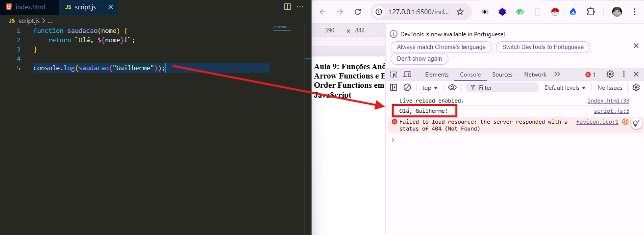The width and height of the screenshot is (644, 235).
Task: Switch to the index.html editor tab
Action: [x=29, y=7]
